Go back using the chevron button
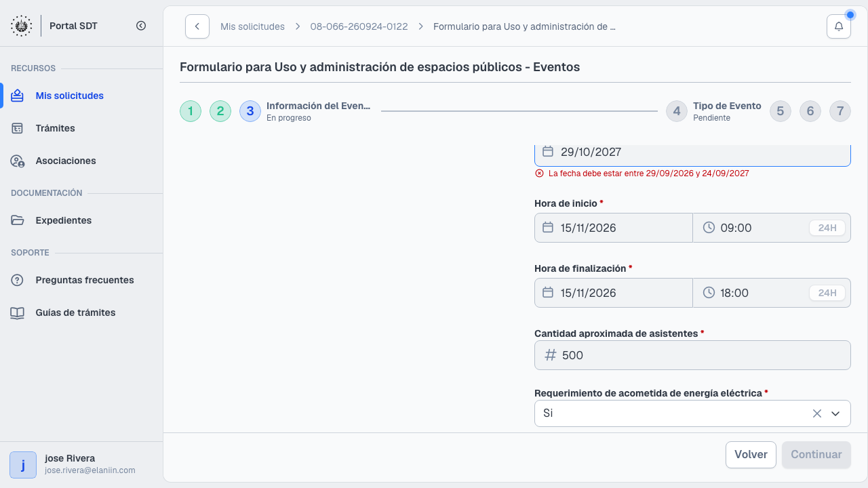This screenshot has width=868, height=488. tap(197, 26)
